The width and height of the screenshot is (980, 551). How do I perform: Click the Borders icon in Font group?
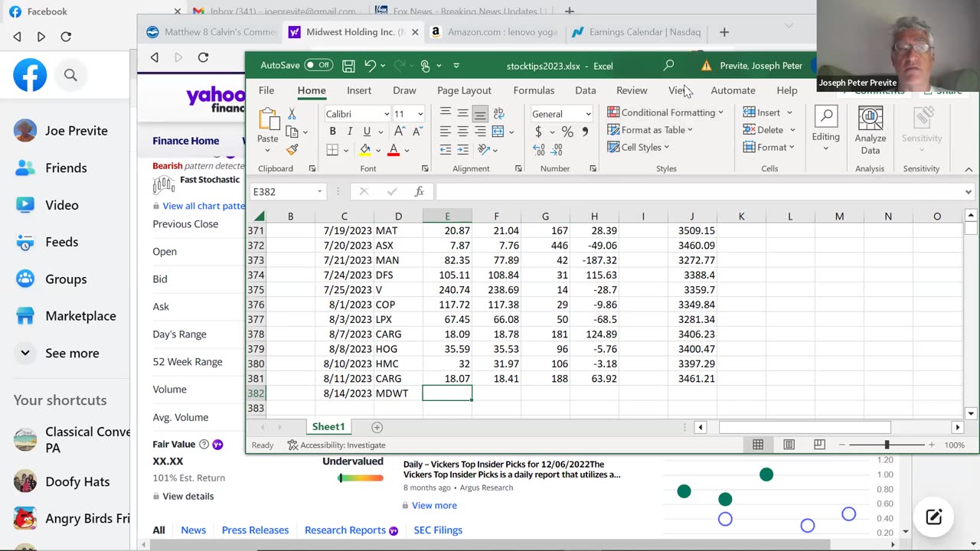click(332, 150)
